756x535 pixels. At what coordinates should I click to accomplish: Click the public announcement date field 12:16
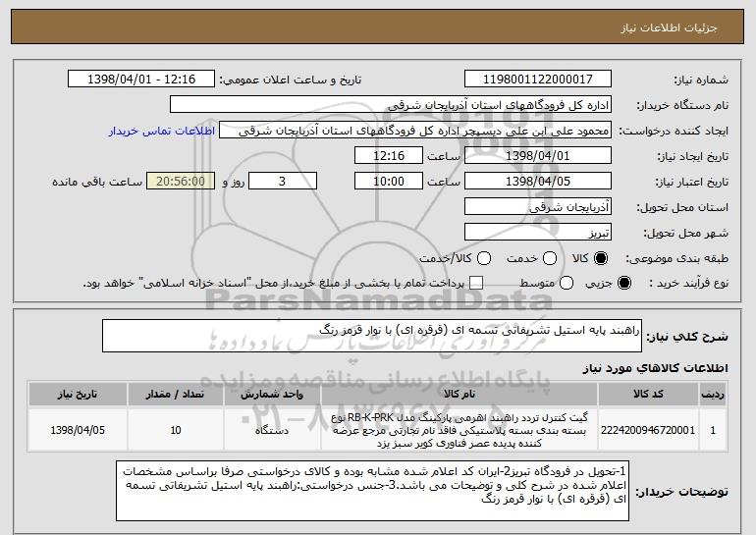click(141, 80)
